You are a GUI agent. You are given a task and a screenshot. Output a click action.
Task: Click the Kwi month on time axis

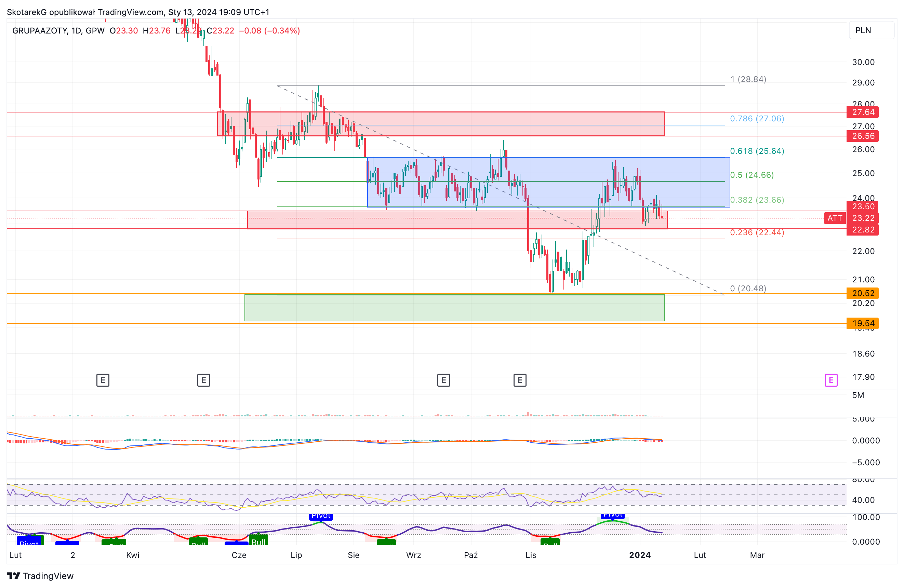click(x=133, y=555)
